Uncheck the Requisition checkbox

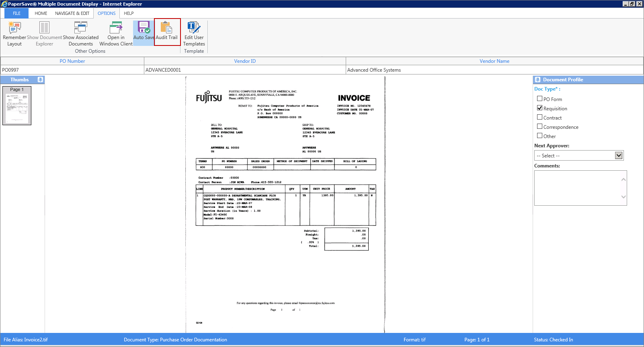pyautogui.click(x=539, y=108)
